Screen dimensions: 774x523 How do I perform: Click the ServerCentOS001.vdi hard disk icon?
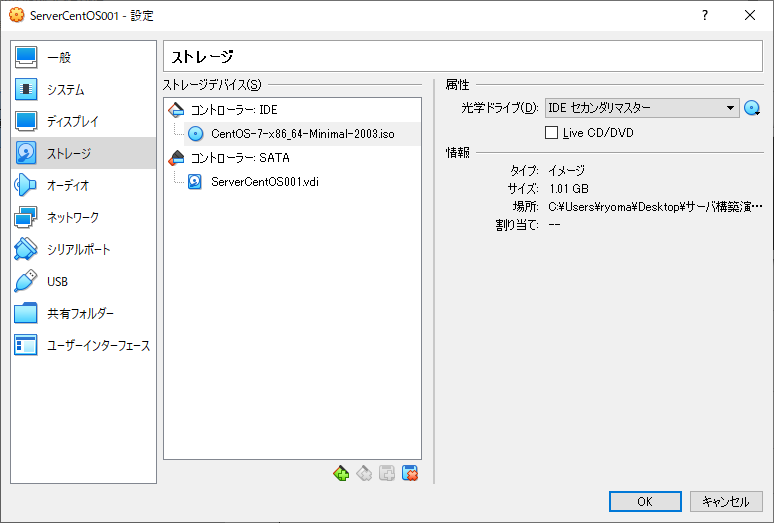(195, 182)
